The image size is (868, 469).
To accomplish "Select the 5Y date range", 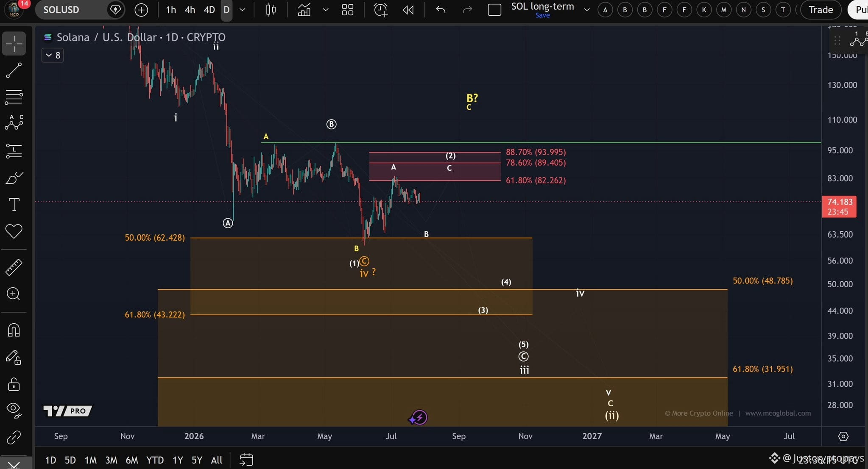I will click(x=197, y=460).
